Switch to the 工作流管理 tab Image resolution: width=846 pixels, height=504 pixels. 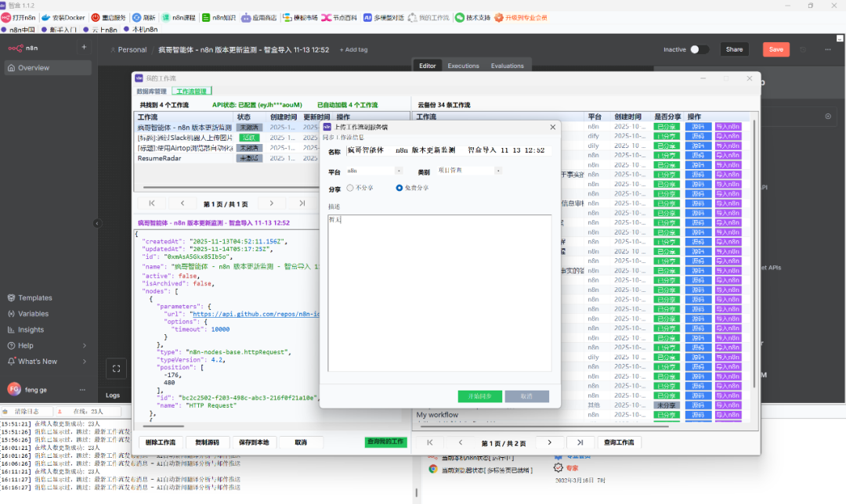pyautogui.click(x=192, y=91)
